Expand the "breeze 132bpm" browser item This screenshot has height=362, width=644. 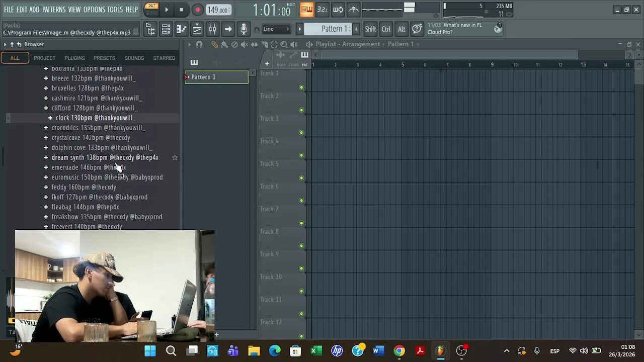[46, 78]
